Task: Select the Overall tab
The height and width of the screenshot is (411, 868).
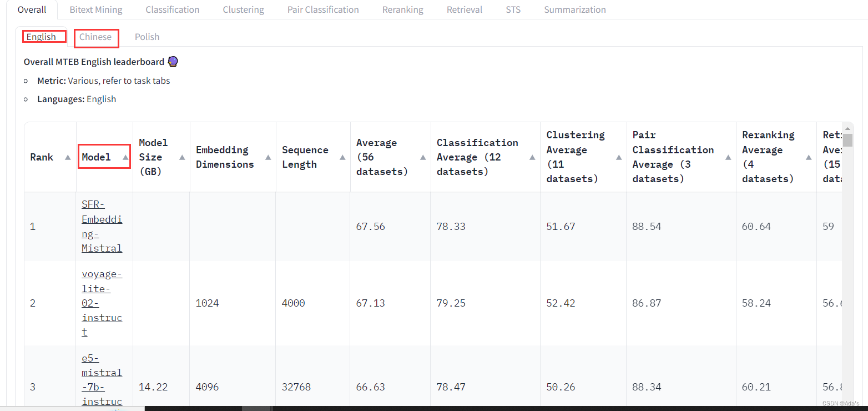Action: (x=32, y=9)
